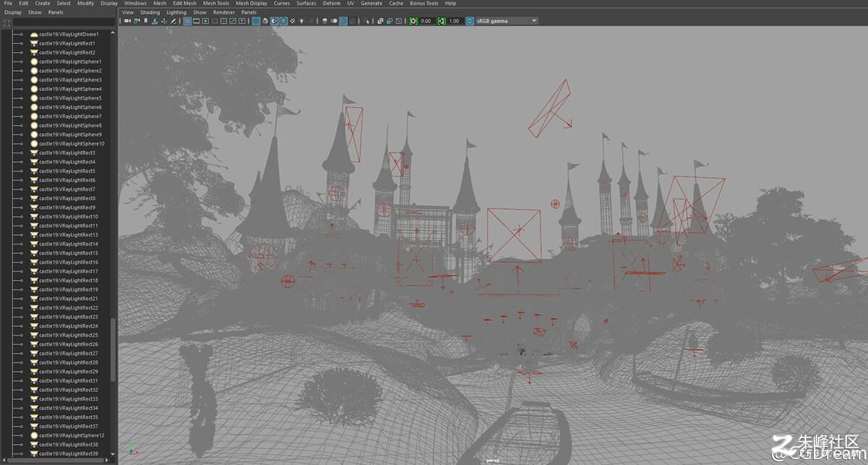Click the Gamma value field 1.00
This screenshot has width=868, height=465.
(x=455, y=21)
